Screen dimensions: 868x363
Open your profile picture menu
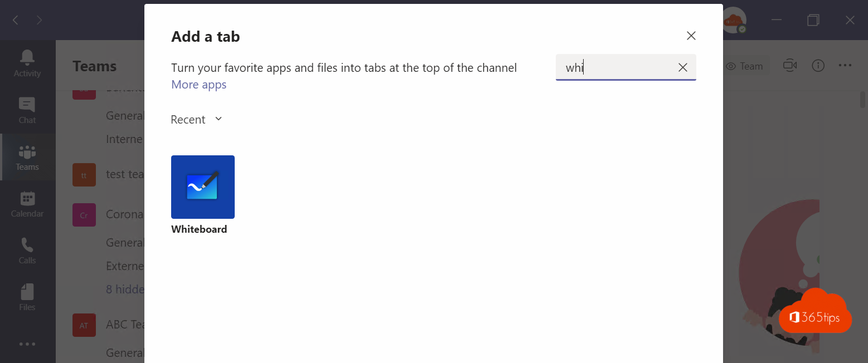coord(735,20)
